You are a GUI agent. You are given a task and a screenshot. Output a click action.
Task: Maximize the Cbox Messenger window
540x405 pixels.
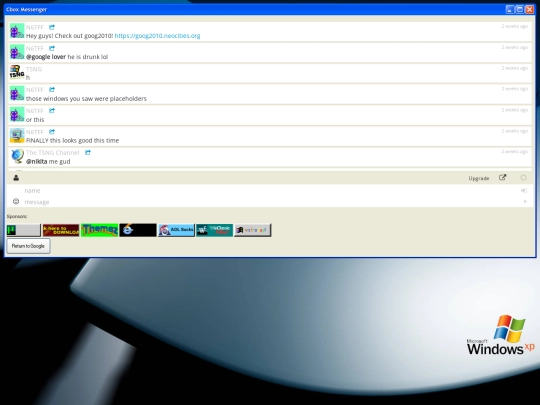click(x=520, y=9)
